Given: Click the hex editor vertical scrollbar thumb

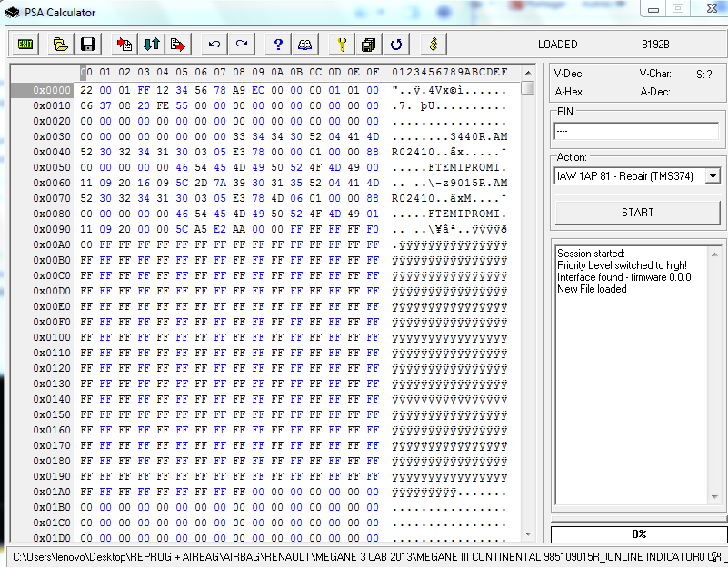Looking at the screenshot, I should click(x=528, y=88).
